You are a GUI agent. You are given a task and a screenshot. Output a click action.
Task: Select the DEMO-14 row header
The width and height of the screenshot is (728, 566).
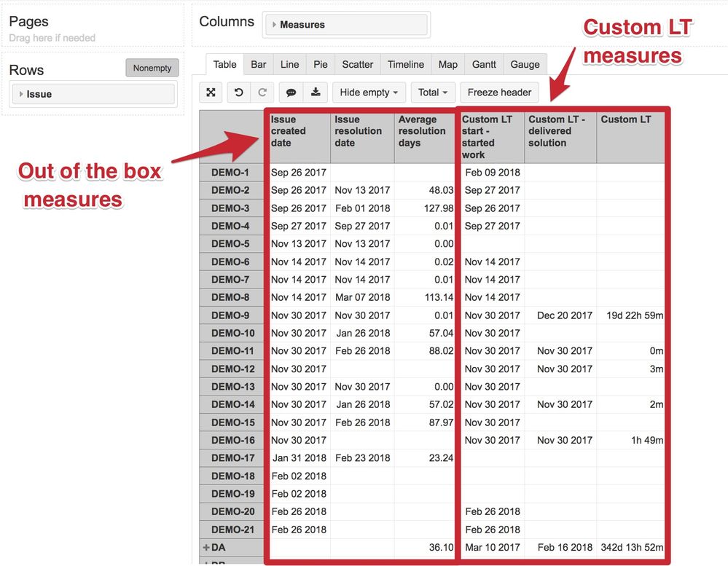click(x=231, y=404)
